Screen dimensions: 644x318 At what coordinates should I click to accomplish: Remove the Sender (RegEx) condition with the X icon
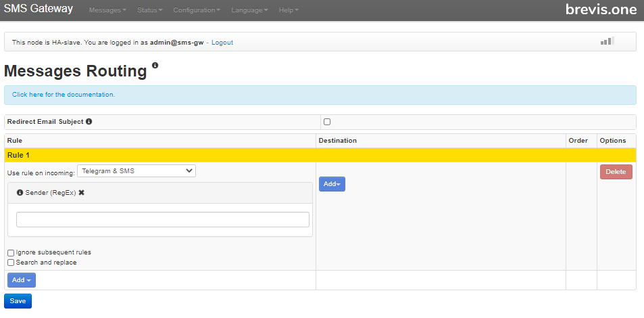pos(81,193)
